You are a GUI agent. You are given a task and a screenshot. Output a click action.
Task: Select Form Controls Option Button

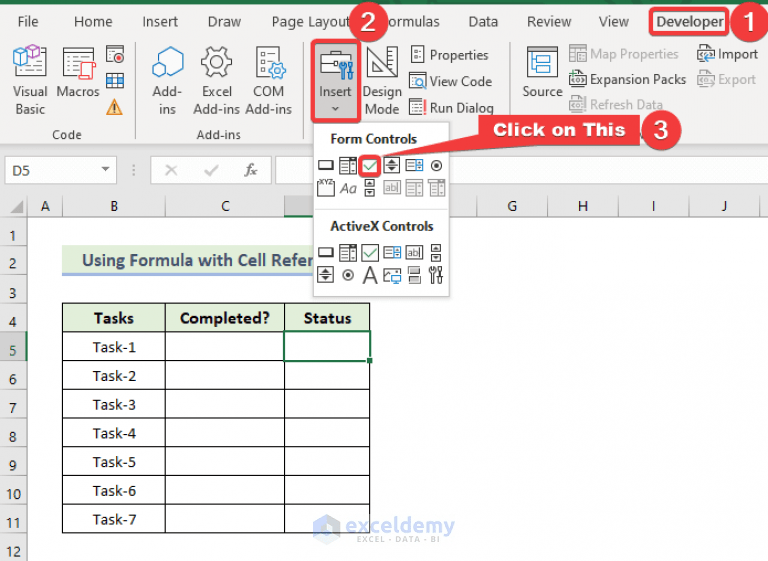click(436, 166)
